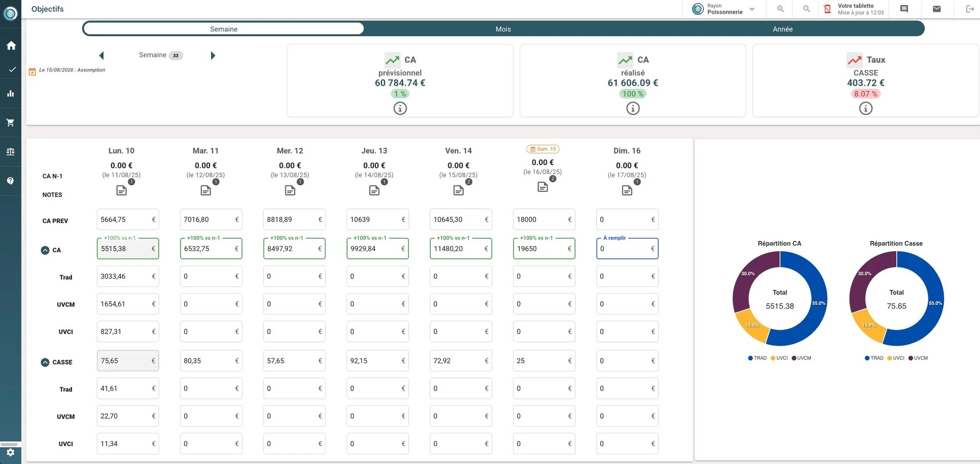Switch to the Année tab

point(782,29)
